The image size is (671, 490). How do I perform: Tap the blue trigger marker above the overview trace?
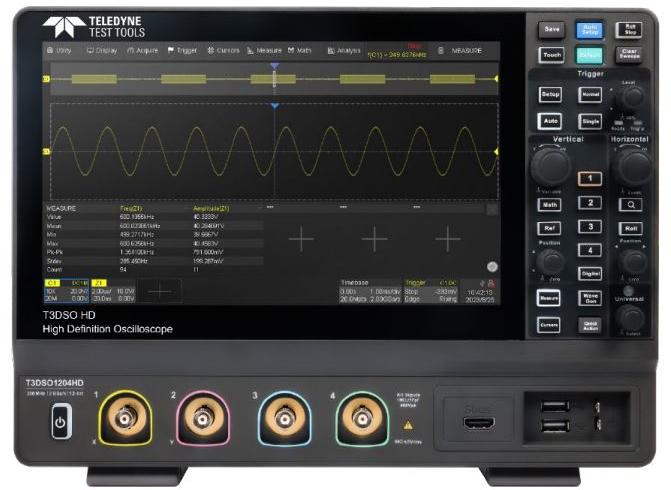(x=275, y=66)
